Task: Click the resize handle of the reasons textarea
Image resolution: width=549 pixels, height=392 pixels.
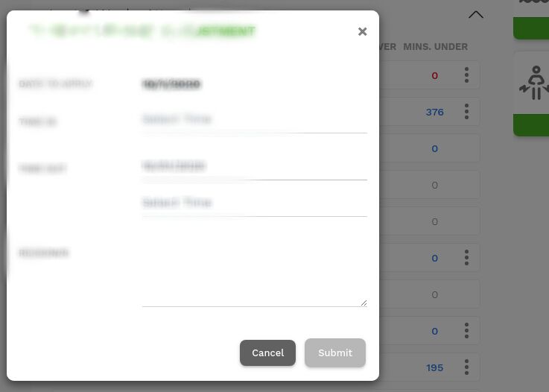Action: tap(364, 303)
